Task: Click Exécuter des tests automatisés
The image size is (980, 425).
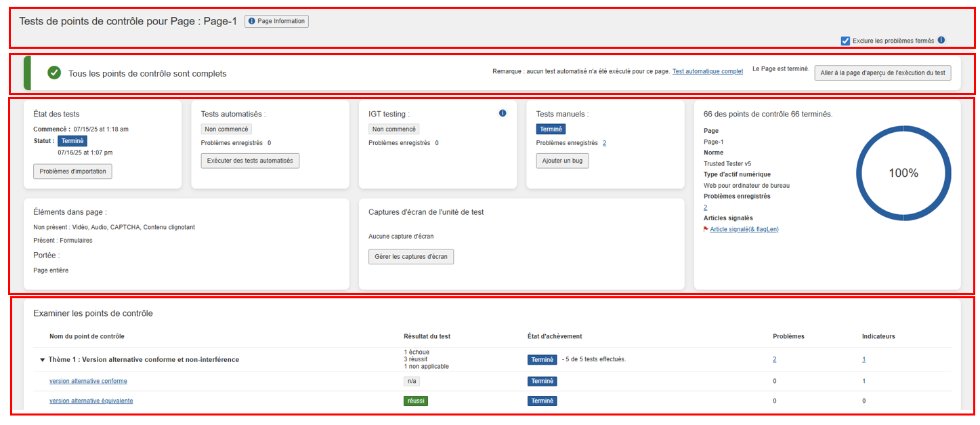Action: 250,161
